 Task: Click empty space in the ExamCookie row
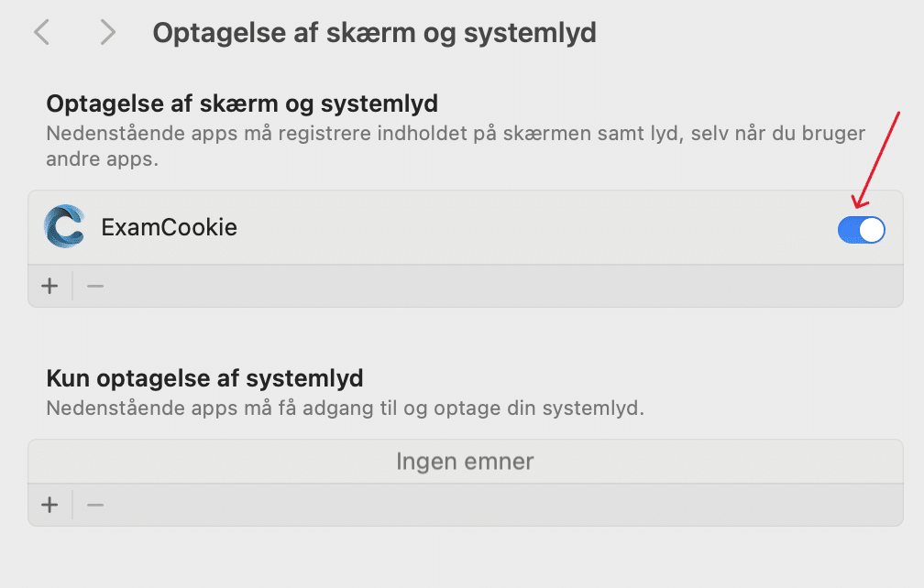tap(532, 228)
